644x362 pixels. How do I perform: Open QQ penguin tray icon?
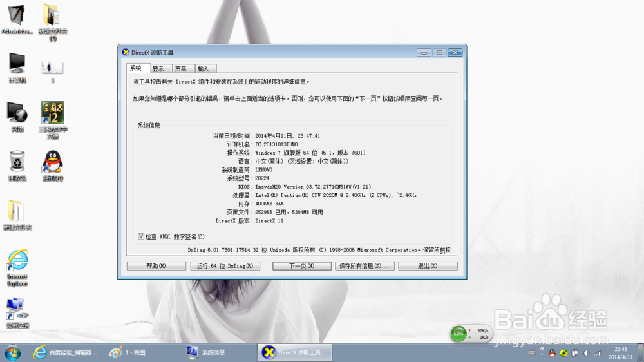click(x=553, y=353)
